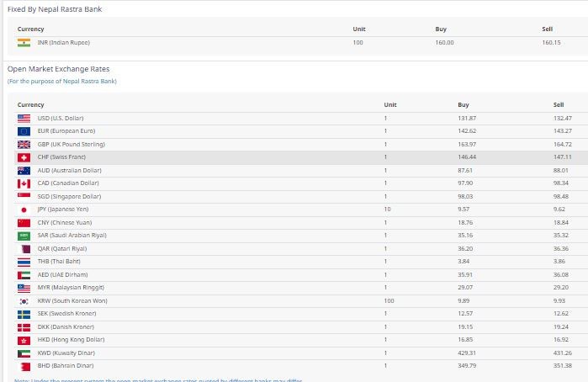Click the Indian flag icon
The height and width of the screenshot is (382, 588).
pyautogui.click(x=24, y=43)
